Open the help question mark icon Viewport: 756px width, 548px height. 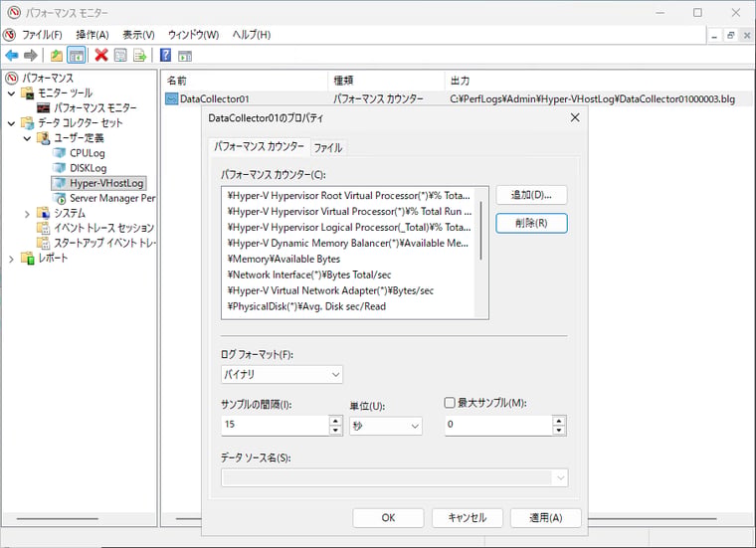165,56
